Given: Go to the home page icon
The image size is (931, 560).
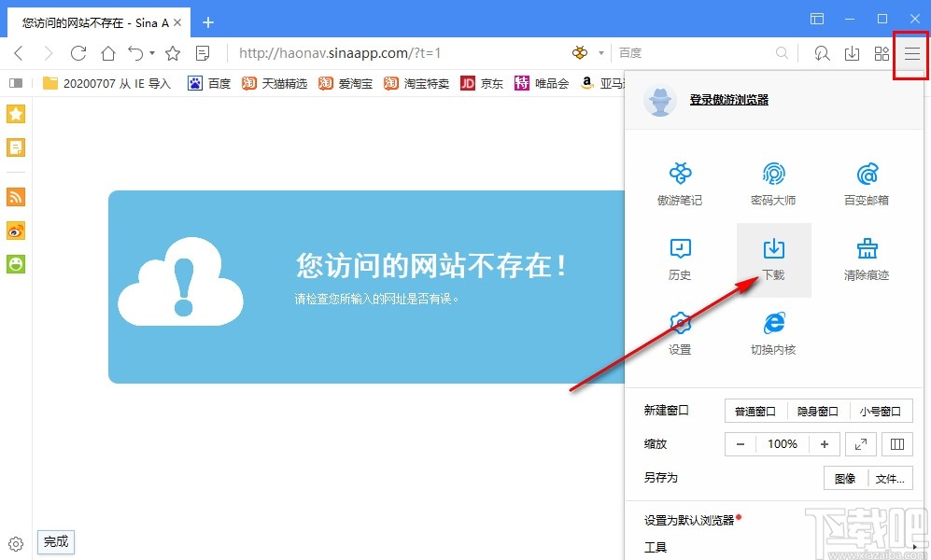Looking at the screenshot, I should [108, 53].
